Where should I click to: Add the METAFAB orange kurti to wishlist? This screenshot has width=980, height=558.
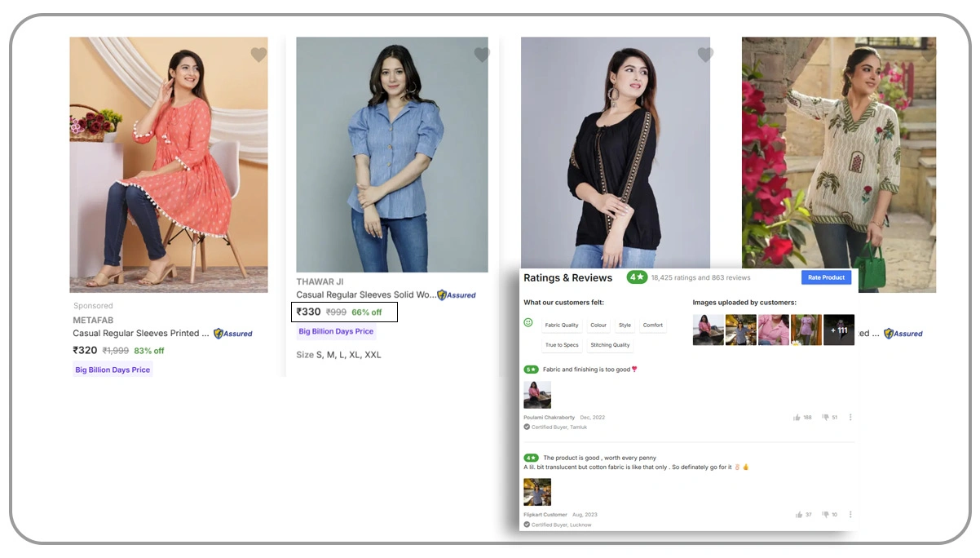click(x=258, y=55)
